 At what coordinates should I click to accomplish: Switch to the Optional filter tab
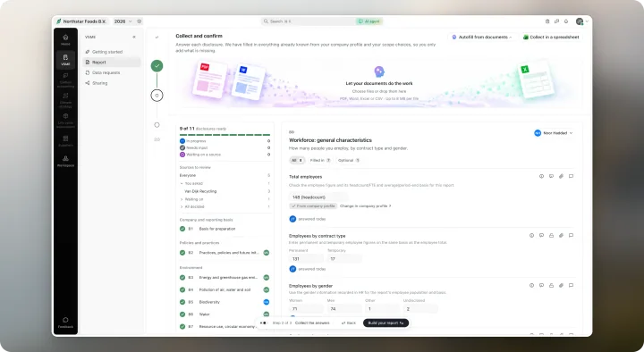click(x=349, y=161)
